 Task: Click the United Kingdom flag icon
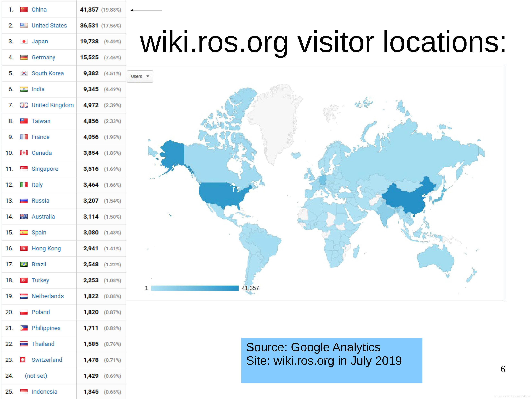[x=24, y=105]
